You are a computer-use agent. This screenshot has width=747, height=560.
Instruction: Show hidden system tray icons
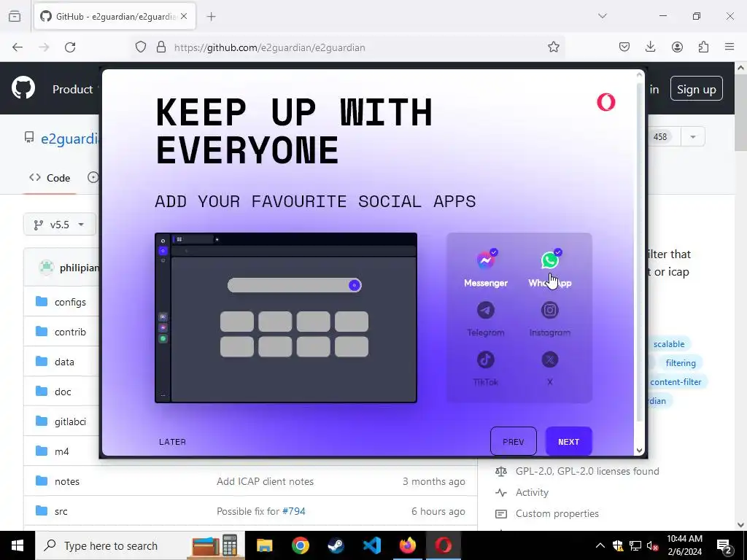pyautogui.click(x=600, y=545)
